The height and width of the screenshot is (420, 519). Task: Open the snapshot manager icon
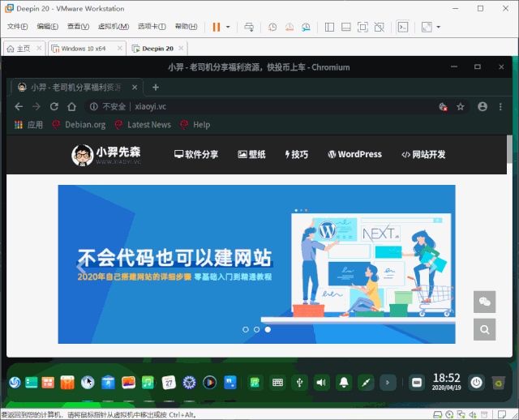[307, 27]
